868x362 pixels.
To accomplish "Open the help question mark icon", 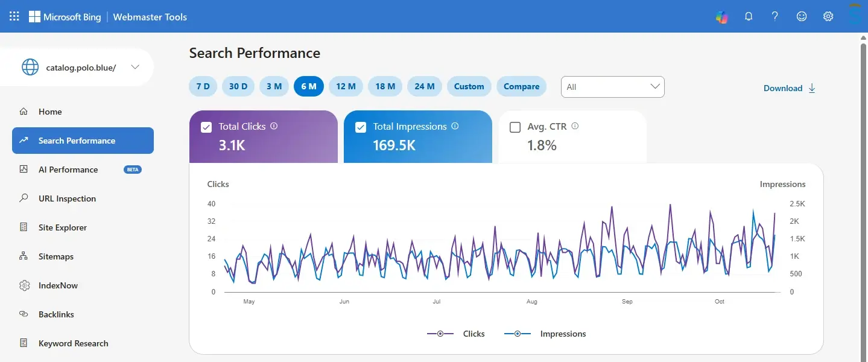I will pyautogui.click(x=775, y=17).
